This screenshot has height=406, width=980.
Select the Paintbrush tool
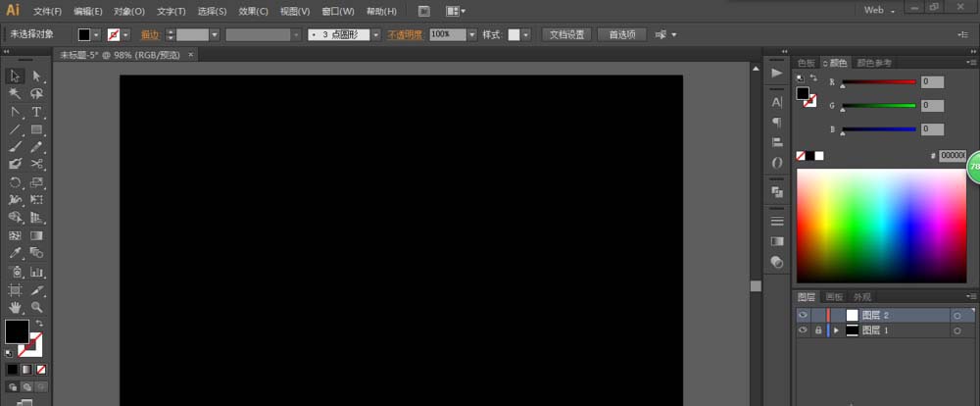[x=15, y=147]
